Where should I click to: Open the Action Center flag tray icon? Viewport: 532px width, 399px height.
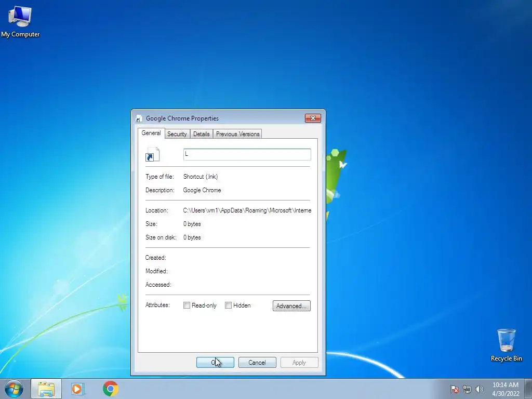pos(454,389)
